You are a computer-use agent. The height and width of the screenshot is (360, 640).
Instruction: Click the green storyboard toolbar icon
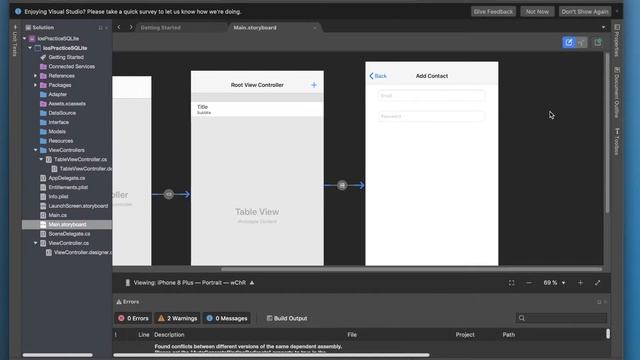click(598, 42)
